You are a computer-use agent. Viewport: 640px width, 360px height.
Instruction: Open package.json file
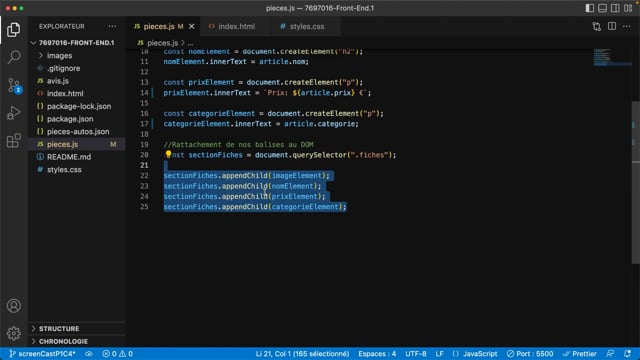click(x=77, y=119)
